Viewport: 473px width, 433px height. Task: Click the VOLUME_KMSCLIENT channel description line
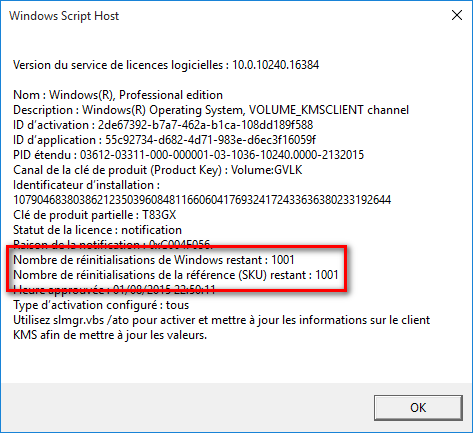(211, 110)
